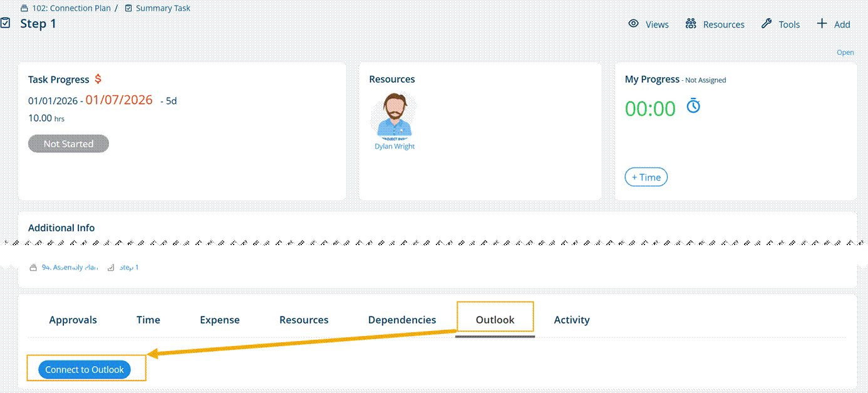Click the Views eye icon

633,24
